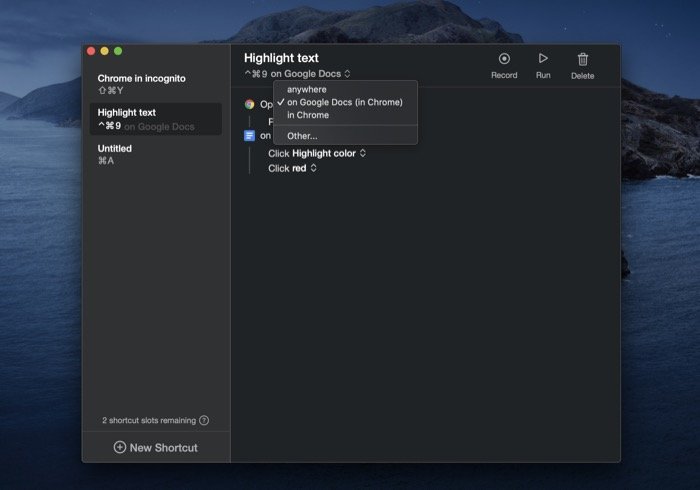Click the ⌃⌘9 hotkey in header
This screenshot has height=490, width=700.
click(x=256, y=74)
